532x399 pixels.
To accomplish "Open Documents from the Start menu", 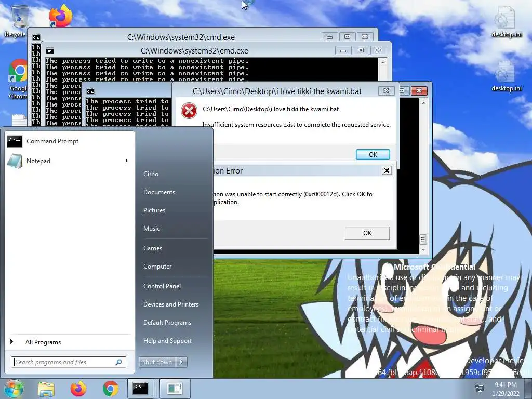I will [x=159, y=192].
